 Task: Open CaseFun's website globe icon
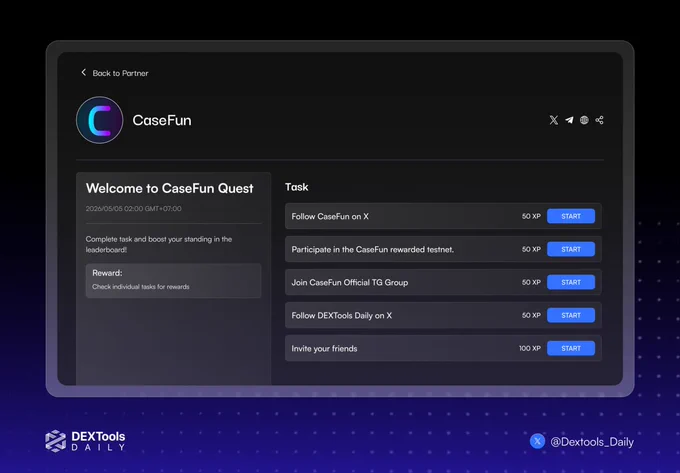[x=584, y=120]
